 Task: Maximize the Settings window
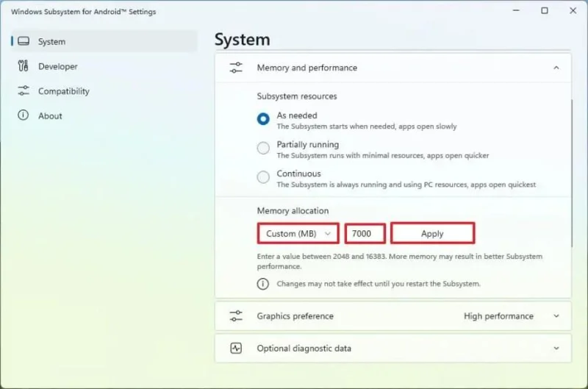545,10
